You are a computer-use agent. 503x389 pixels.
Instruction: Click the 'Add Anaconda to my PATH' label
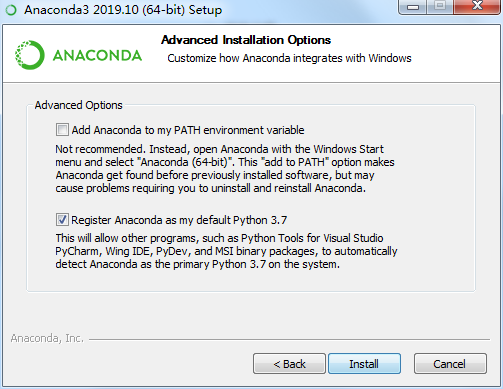click(188, 130)
